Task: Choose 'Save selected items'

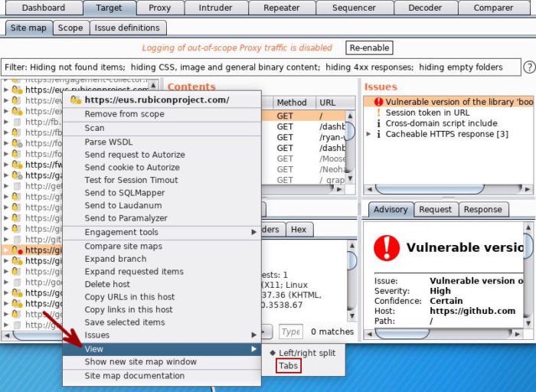Action: coord(162,322)
